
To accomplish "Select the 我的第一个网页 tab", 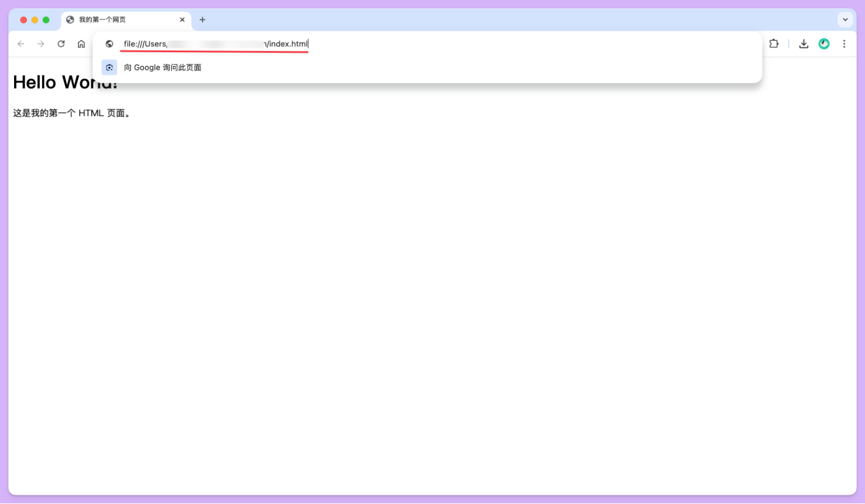I will click(117, 20).
